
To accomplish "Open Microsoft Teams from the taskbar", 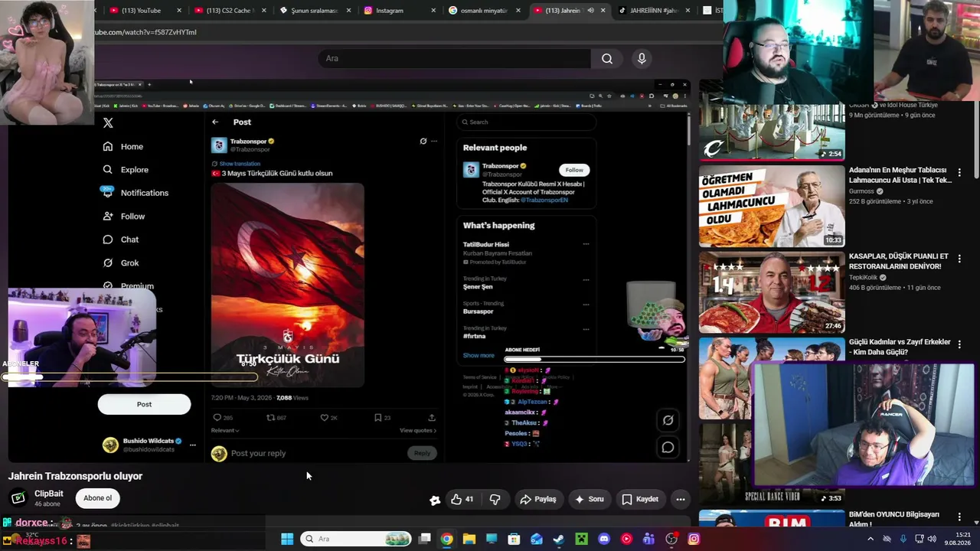I will point(648,539).
